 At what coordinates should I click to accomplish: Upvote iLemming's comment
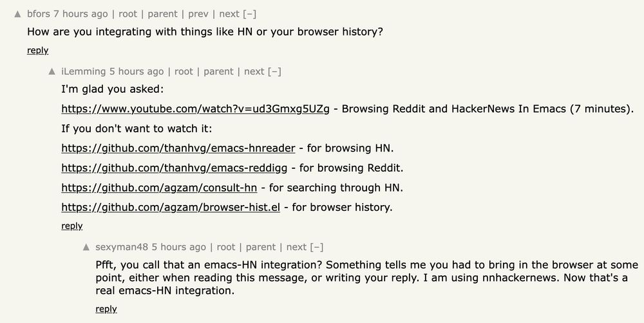coord(52,72)
